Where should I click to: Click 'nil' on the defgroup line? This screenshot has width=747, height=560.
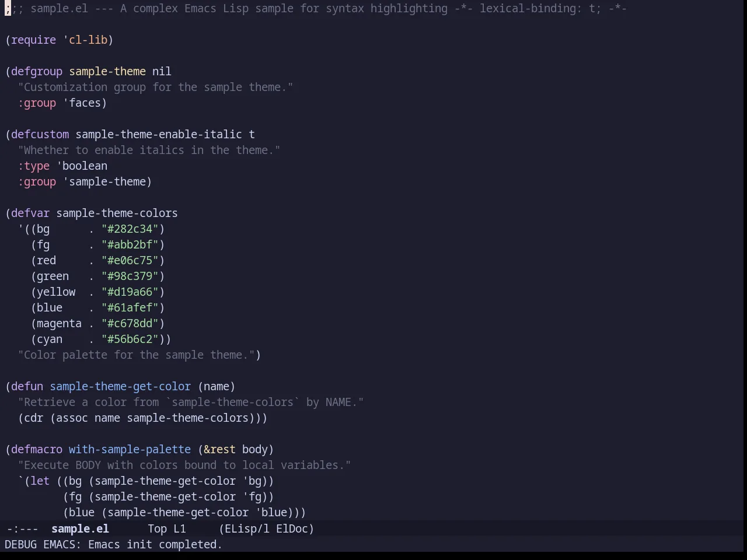point(162,71)
